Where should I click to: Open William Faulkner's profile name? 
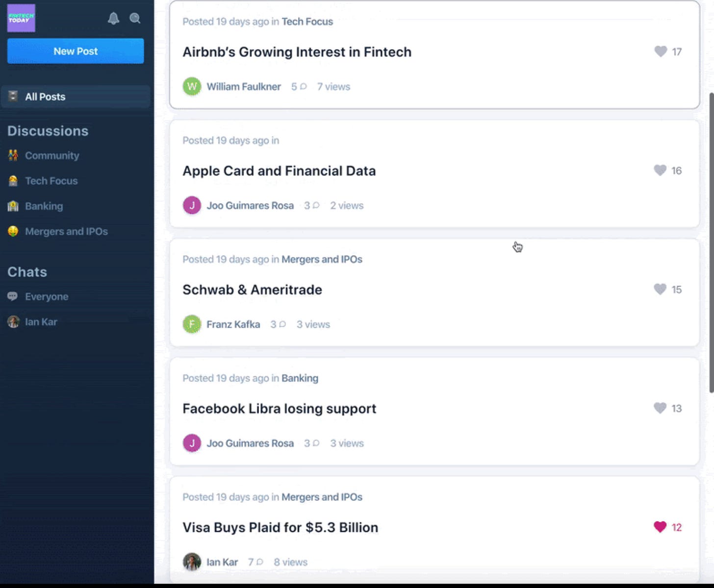click(244, 87)
